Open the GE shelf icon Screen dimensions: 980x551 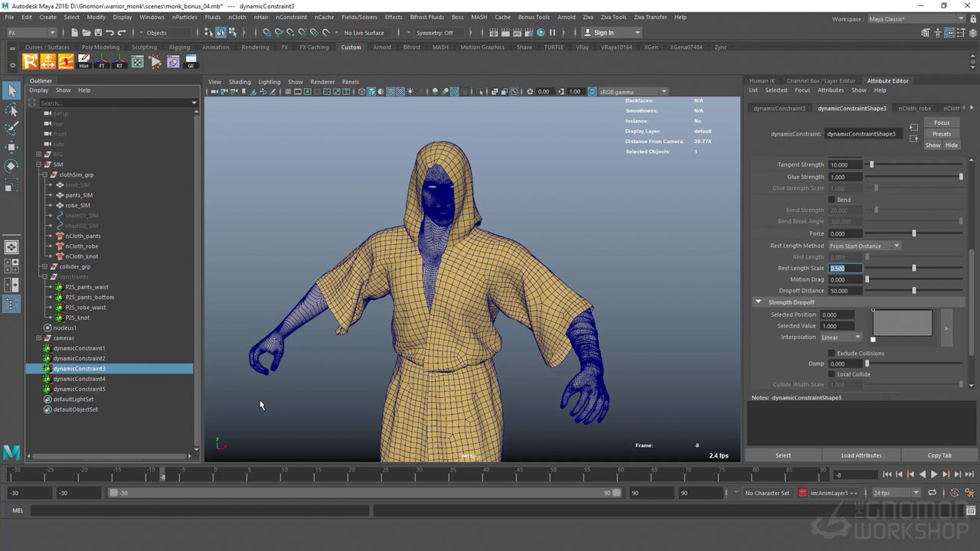pyautogui.click(x=191, y=61)
